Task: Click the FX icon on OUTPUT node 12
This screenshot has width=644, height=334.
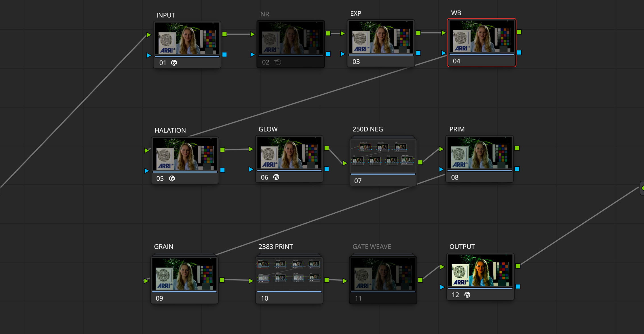Action: pyautogui.click(x=467, y=295)
